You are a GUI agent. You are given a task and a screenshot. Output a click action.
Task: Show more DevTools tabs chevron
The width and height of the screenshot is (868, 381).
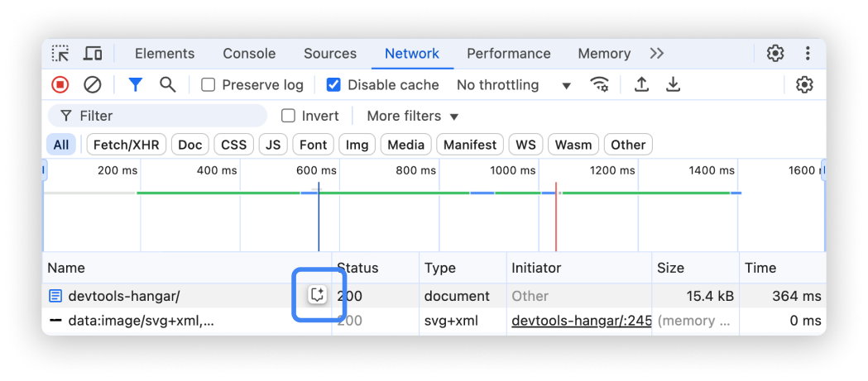click(x=657, y=54)
